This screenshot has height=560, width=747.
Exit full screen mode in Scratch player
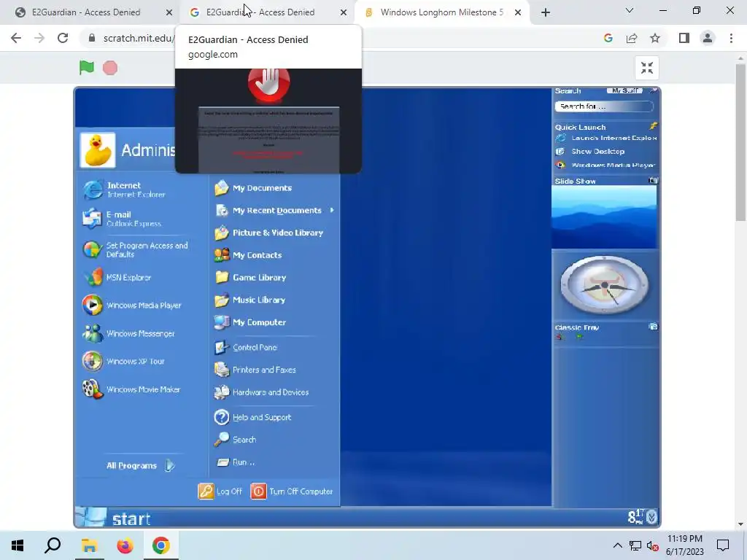coord(646,68)
